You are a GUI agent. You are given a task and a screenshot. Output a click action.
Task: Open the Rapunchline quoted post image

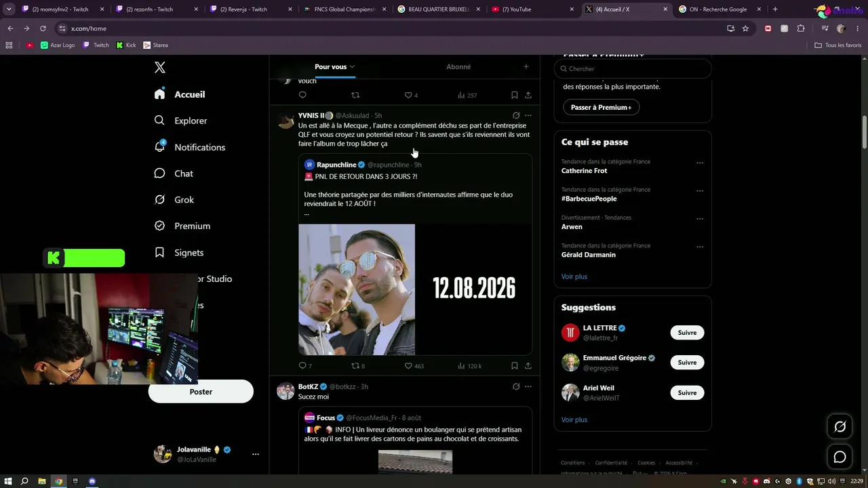[x=415, y=289]
